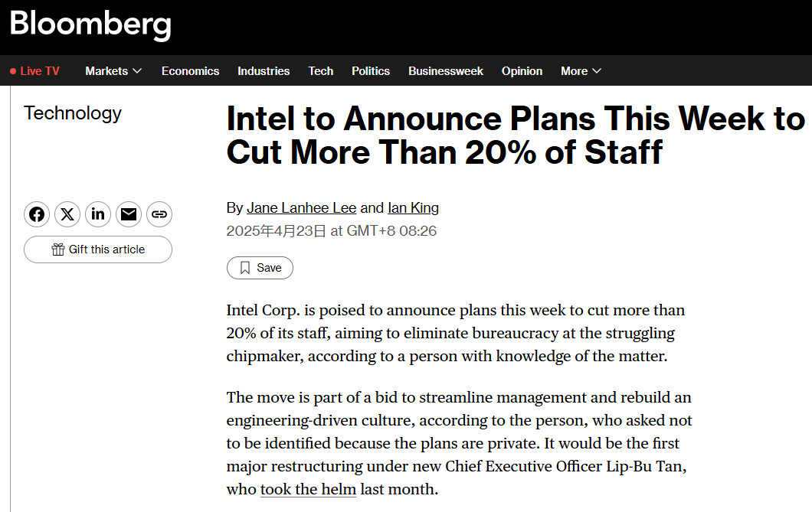812x512 pixels.
Task: Open the Politics section
Action: pos(371,71)
